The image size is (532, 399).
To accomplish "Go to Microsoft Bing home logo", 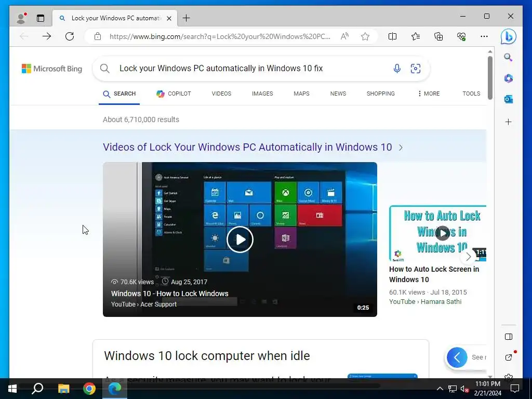I will tap(52, 69).
